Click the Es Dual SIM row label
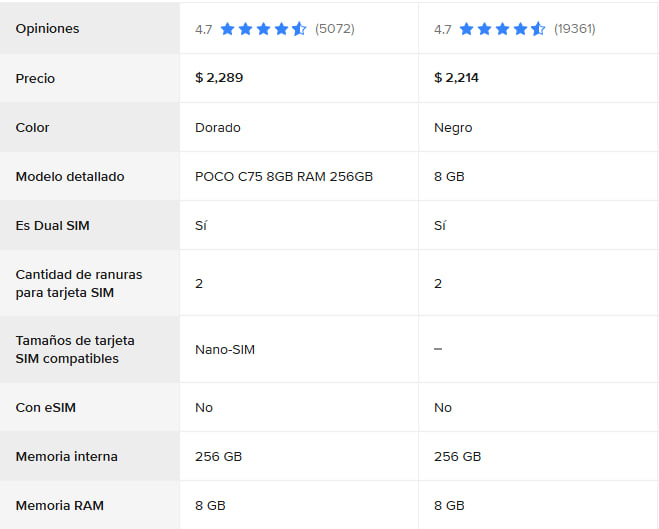This screenshot has width=659, height=529. tap(53, 226)
